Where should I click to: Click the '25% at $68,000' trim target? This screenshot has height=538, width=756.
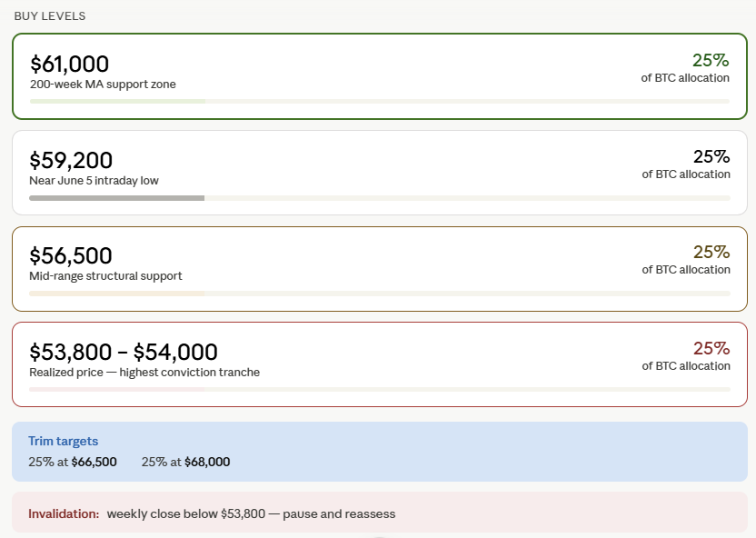coord(185,462)
